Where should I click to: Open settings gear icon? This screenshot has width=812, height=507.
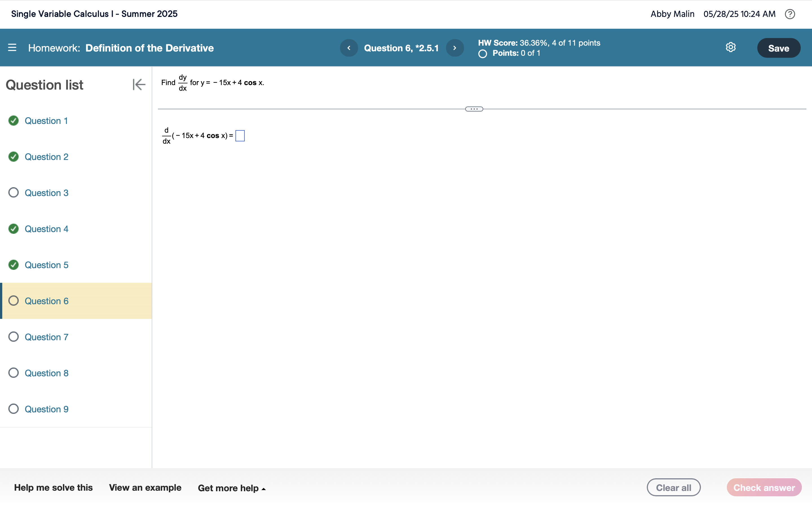(731, 47)
